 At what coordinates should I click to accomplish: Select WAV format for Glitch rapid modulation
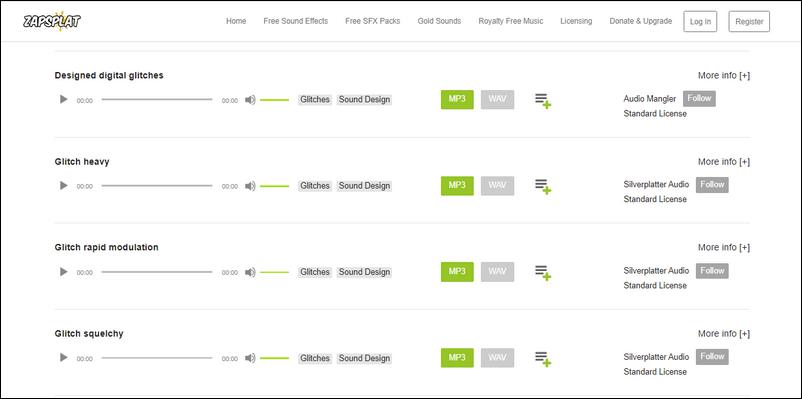pos(497,272)
